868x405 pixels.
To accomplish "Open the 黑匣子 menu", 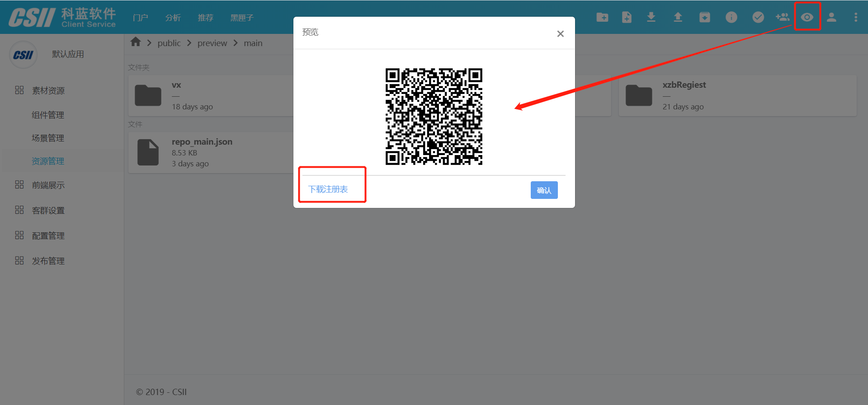I will tap(242, 18).
